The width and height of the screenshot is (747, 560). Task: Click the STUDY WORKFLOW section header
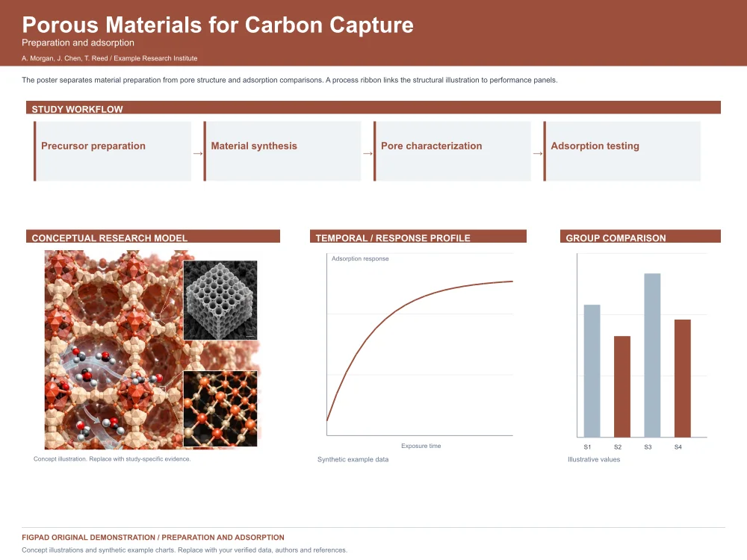click(373, 108)
